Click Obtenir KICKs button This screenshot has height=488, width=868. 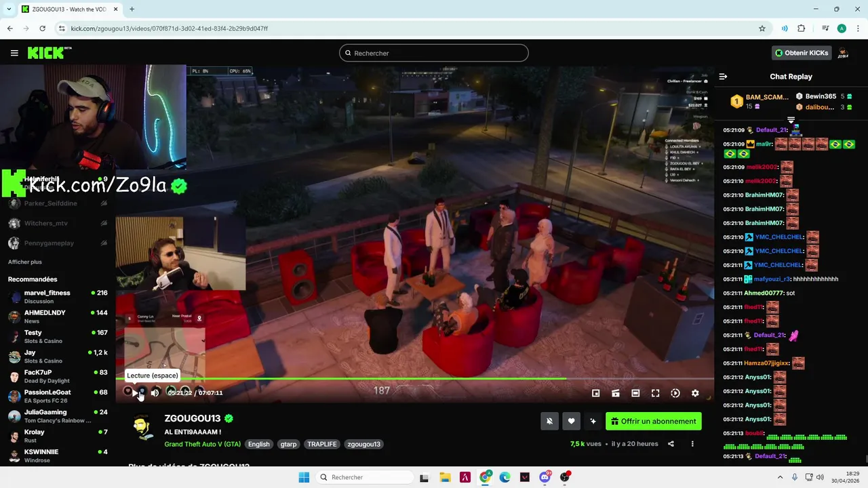802,53
